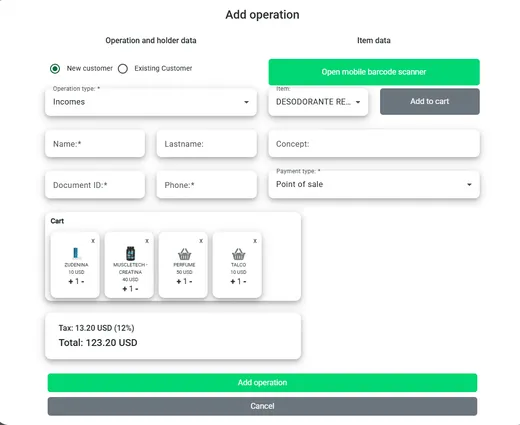Viewport: 520px width, 425px height.
Task: Decrease MUSCLETECH CREATINA quantity with minus
Action: coord(136,289)
